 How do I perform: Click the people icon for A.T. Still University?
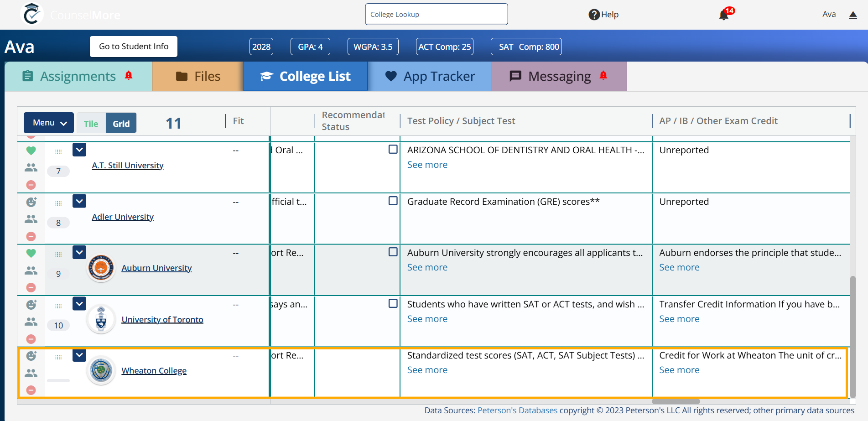click(x=31, y=167)
